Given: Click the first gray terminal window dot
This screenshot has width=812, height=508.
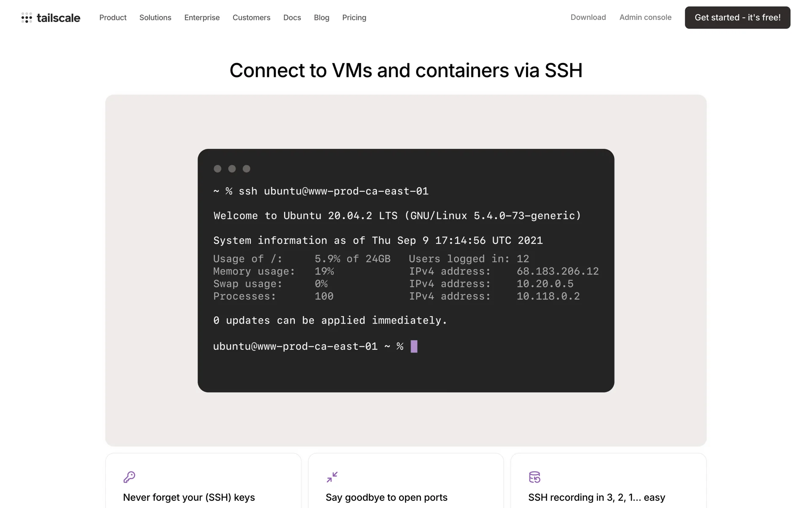Looking at the screenshot, I should click(x=217, y=169).
